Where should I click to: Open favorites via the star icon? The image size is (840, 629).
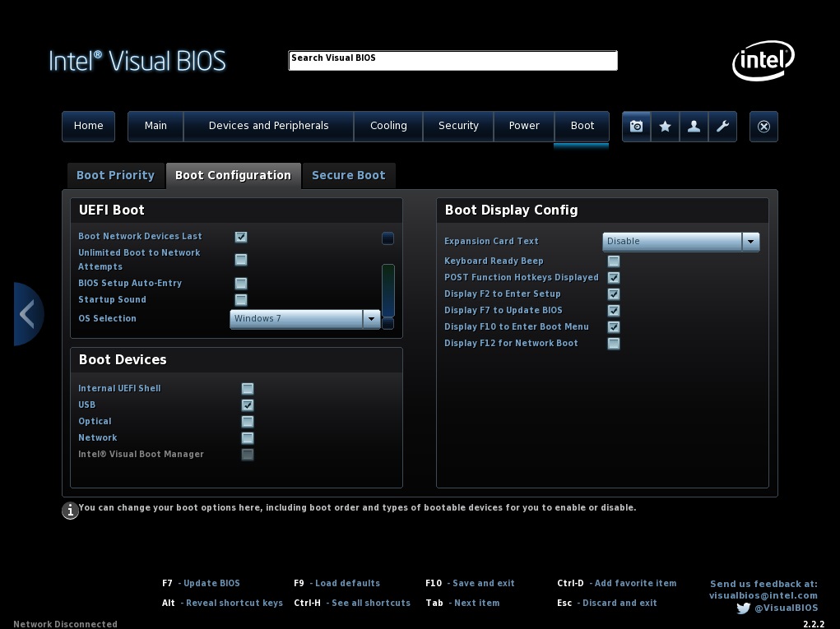click(665, 127)
